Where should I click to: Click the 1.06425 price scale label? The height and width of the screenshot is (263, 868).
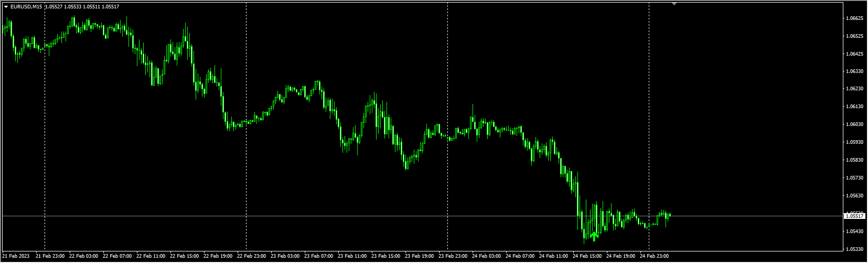click(854, 54)
